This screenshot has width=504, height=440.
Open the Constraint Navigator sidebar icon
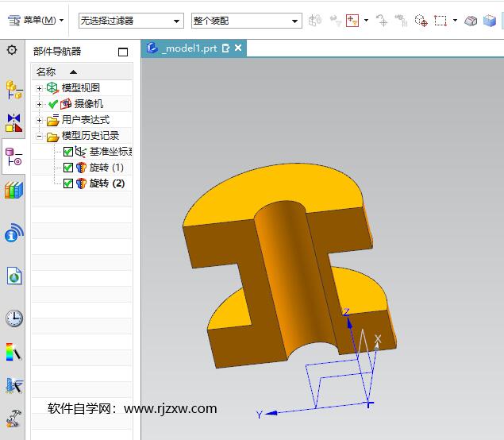tap(13, 123)
